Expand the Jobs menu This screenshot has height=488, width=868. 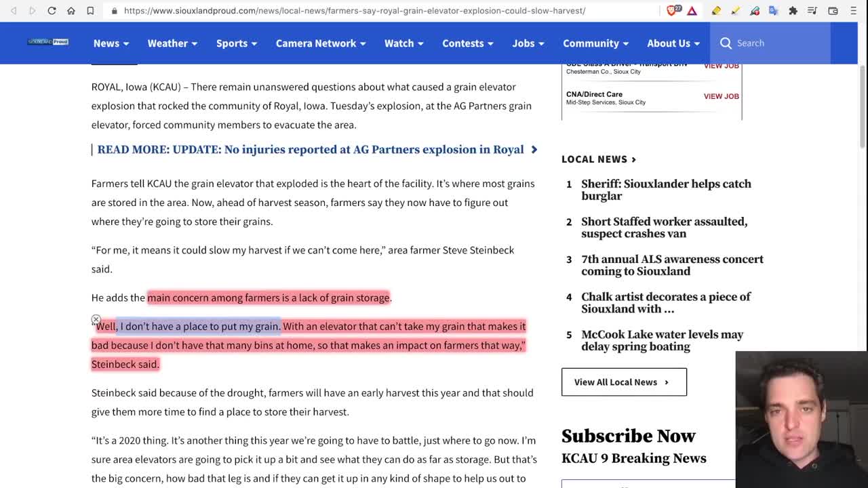528,43
